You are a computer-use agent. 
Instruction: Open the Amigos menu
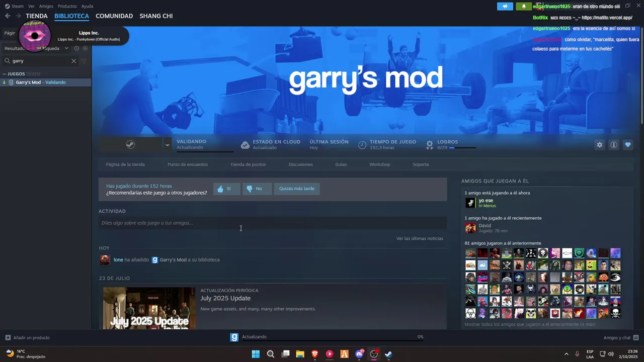[46, 6]
